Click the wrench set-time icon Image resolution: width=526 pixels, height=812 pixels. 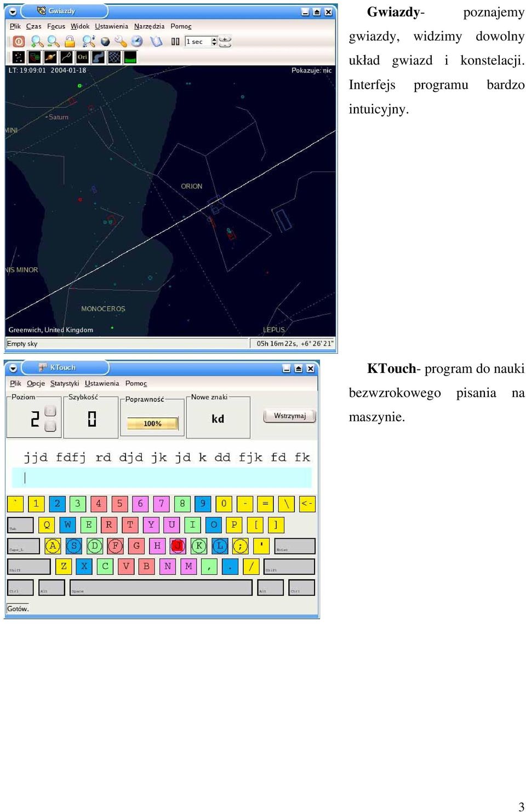121,41
